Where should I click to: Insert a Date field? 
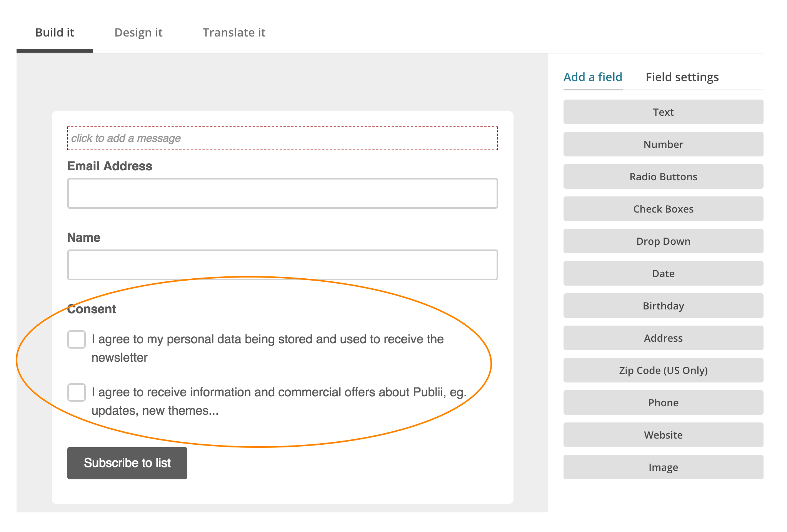click(663, 273)
